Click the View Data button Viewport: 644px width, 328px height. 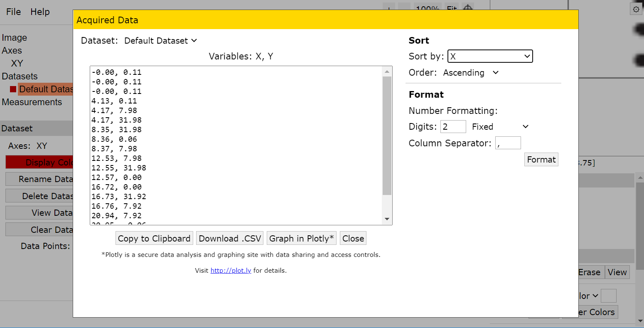pyautogui.click(x=39, y=212)
